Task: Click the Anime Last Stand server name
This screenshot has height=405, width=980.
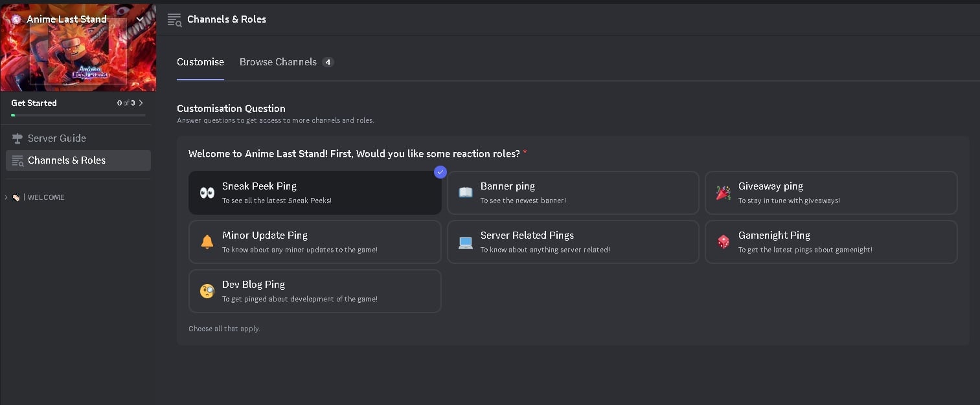Action: (67, 19)
